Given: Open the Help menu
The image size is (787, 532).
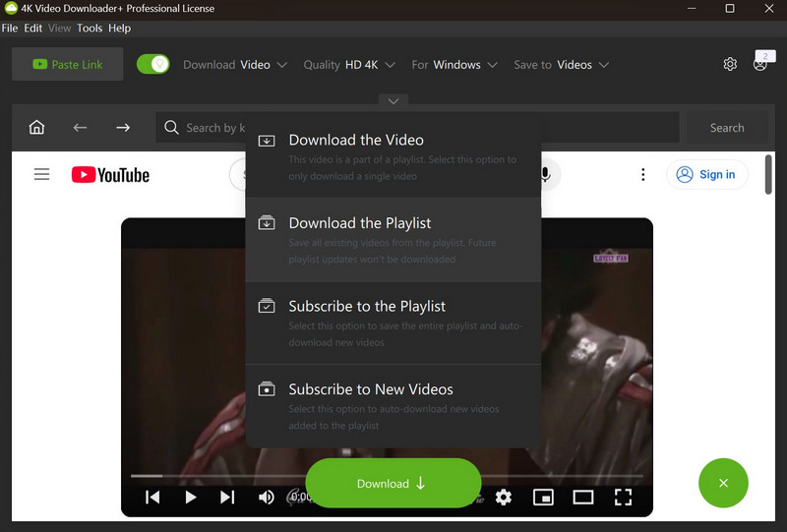Looking at the screenshot, I should click(x=119, y=29).
